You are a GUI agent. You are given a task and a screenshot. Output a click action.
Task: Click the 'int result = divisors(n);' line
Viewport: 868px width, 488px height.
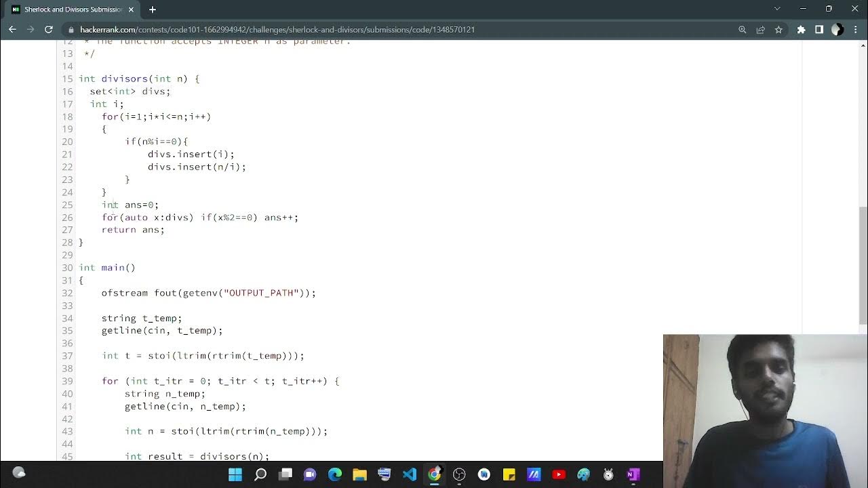(197, 456)
